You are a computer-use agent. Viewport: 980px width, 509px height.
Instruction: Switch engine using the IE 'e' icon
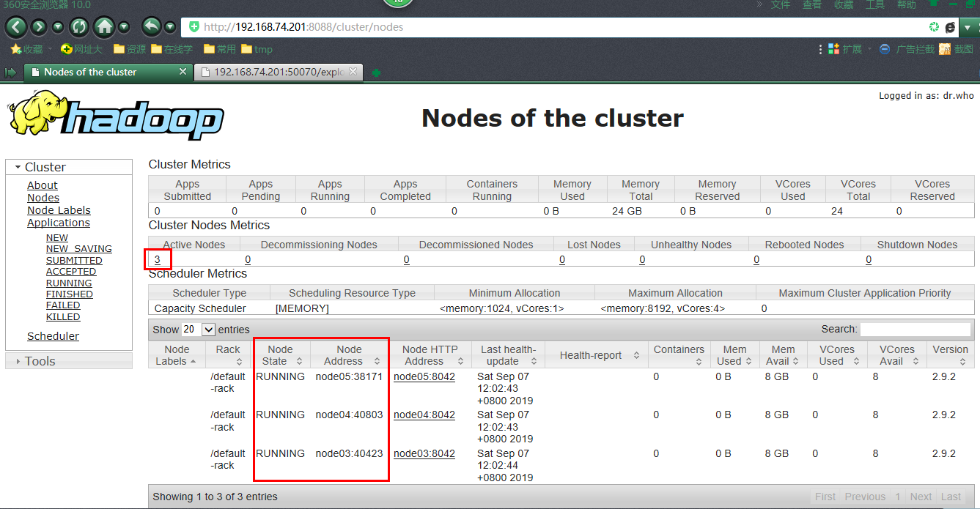coord(950,27)
